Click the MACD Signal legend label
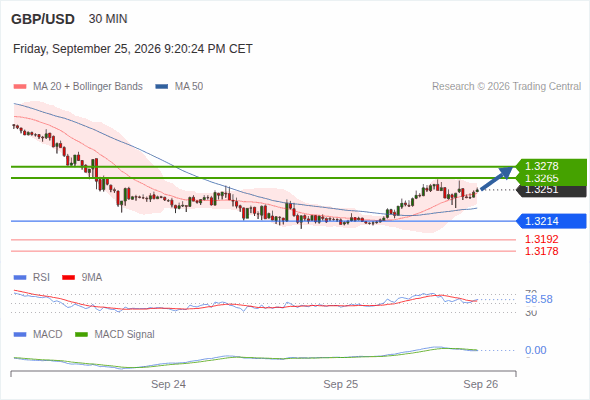The image size is (590, 400). coord(125,335)
